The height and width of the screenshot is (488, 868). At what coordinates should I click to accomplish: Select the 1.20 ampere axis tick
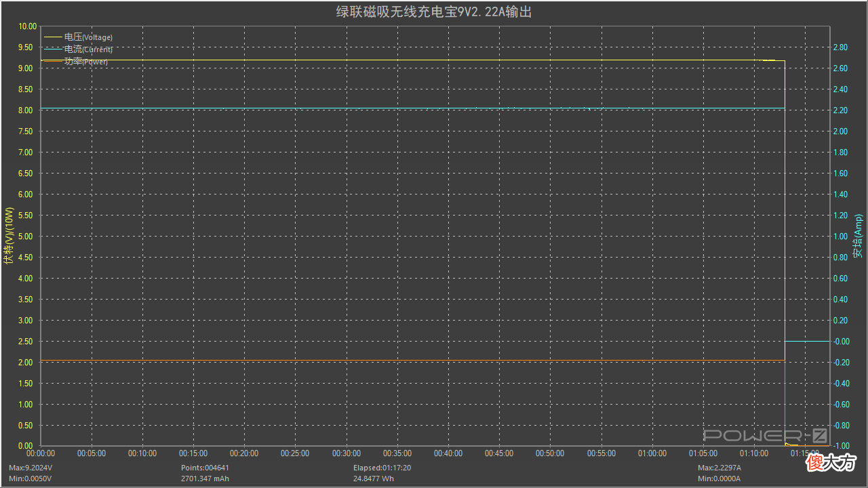coord(840,216)
